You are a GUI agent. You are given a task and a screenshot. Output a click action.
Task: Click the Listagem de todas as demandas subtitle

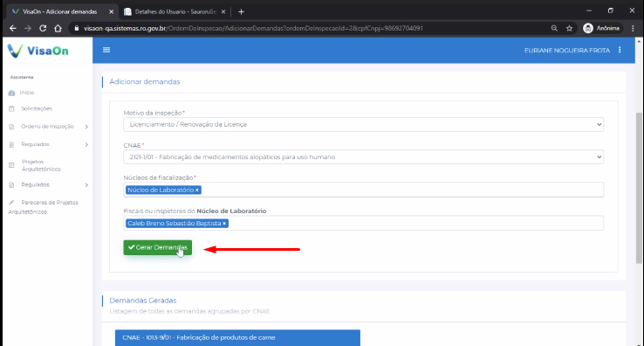(189, 311)
